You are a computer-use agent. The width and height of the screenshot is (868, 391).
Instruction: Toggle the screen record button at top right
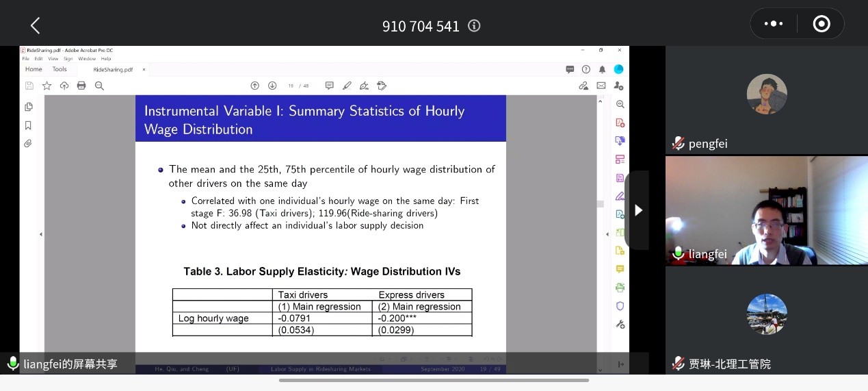[821, 24]
